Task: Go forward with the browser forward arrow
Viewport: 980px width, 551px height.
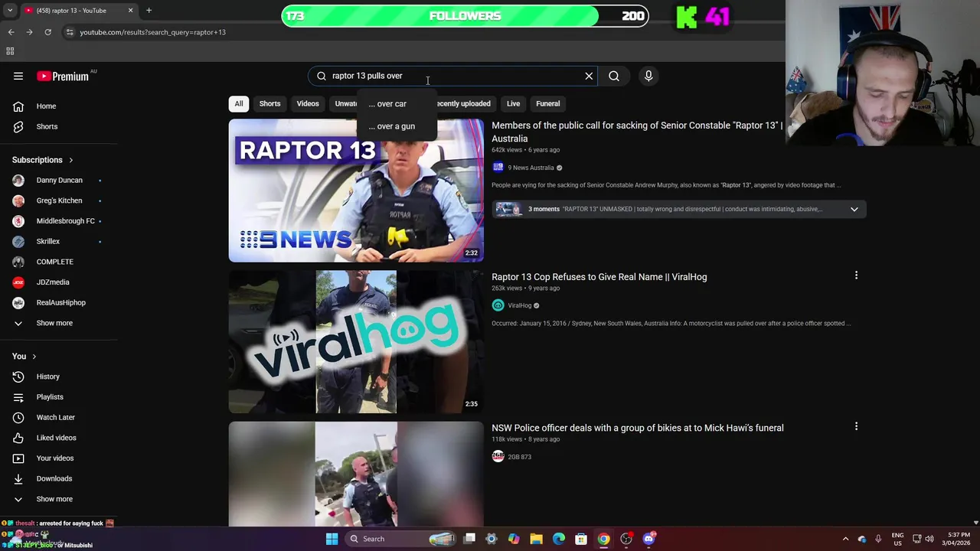Action: [29, 32]
